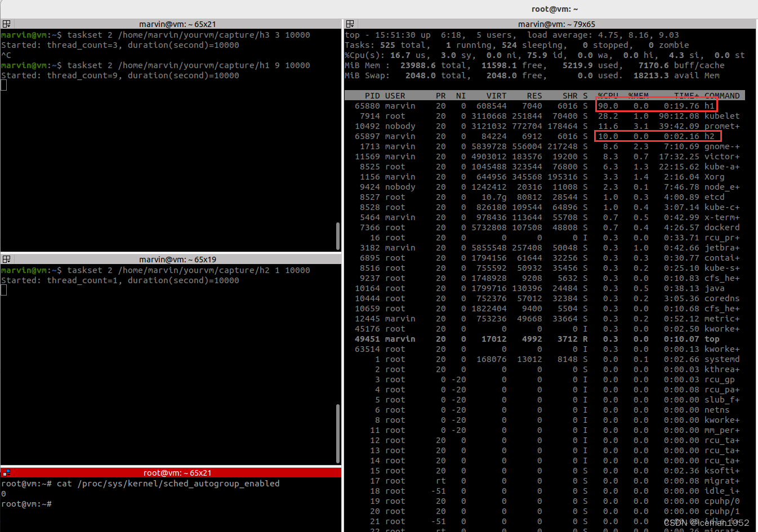Click the h1 process command name
Image resolution: width=758 pixels, height=532 pixels.
point(710,106)
